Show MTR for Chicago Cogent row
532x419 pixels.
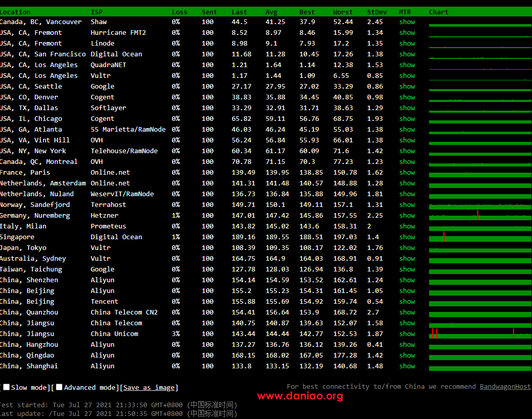(407, 118)
